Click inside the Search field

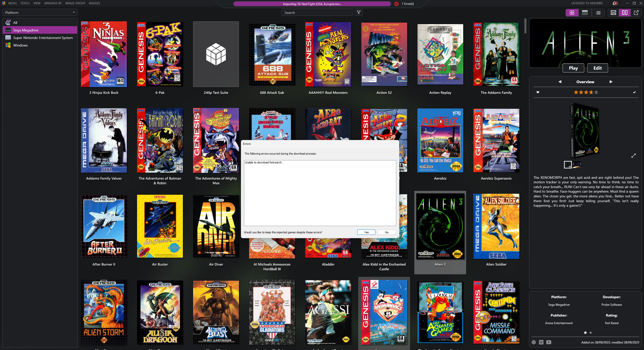317,13
